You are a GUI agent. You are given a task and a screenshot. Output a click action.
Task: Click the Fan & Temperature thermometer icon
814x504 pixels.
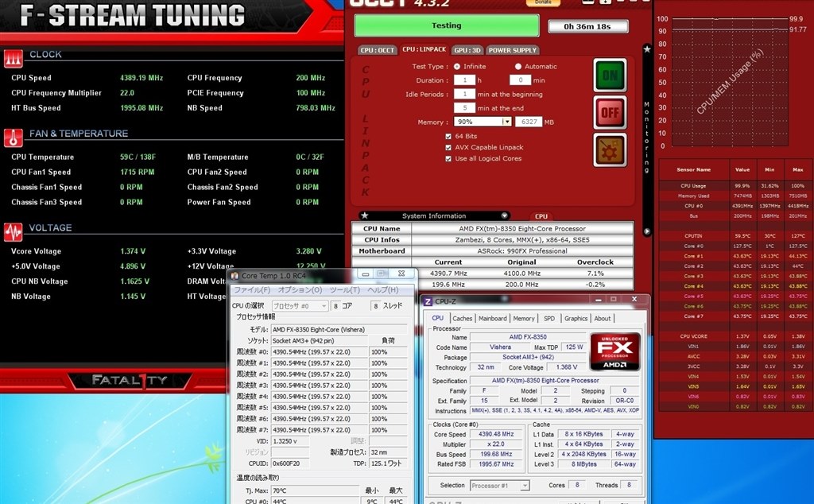point(13,138)
